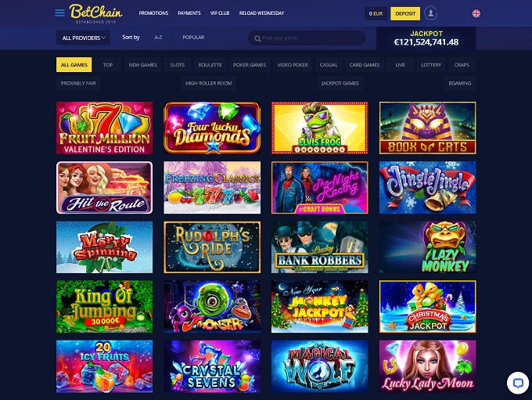This screenshot has height=400, width=532.
Task: Open the live chat bubble icon
Action: coord(518,383)
